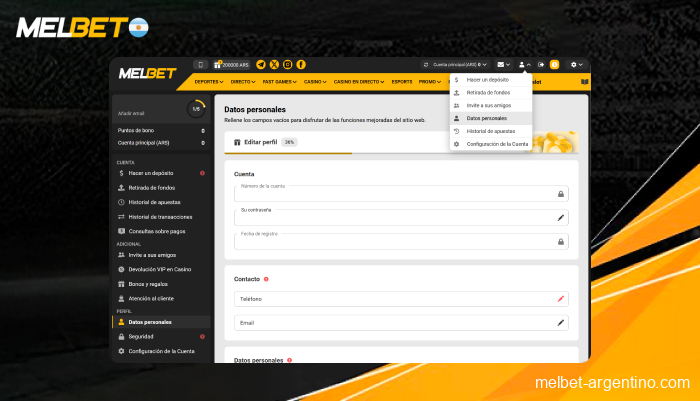Viewport: 700px width, 401px height.
Task: Open Historial de apuestas in sidebar
Action: click(x=161, y=202)
